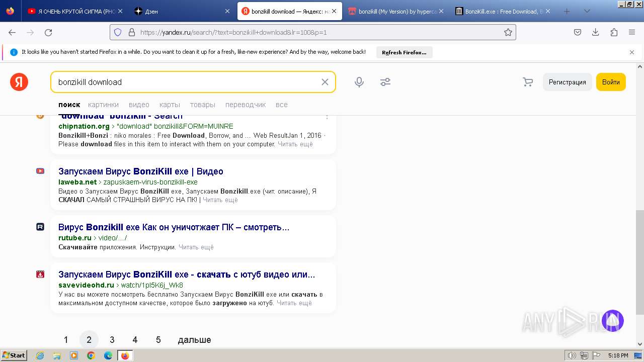Expand the list all tabs arrow

[587, 11]
